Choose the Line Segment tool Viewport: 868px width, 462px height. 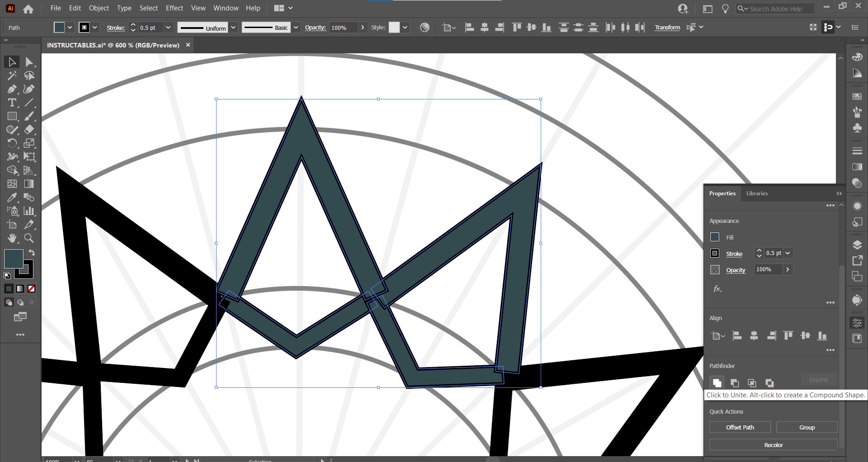pyautogui.click(x=29, y=103)
